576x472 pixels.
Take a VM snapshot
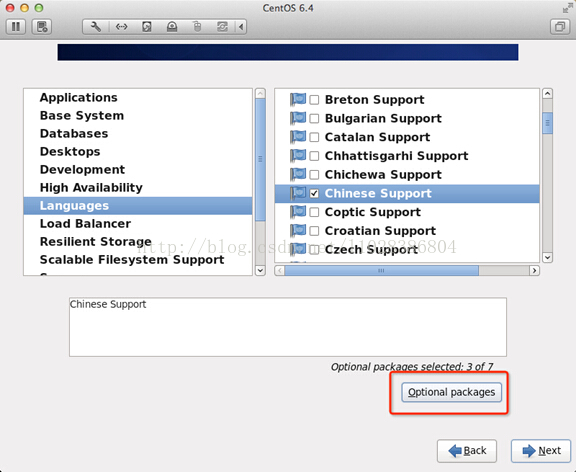pyautogui.click(x=42, y=27)
